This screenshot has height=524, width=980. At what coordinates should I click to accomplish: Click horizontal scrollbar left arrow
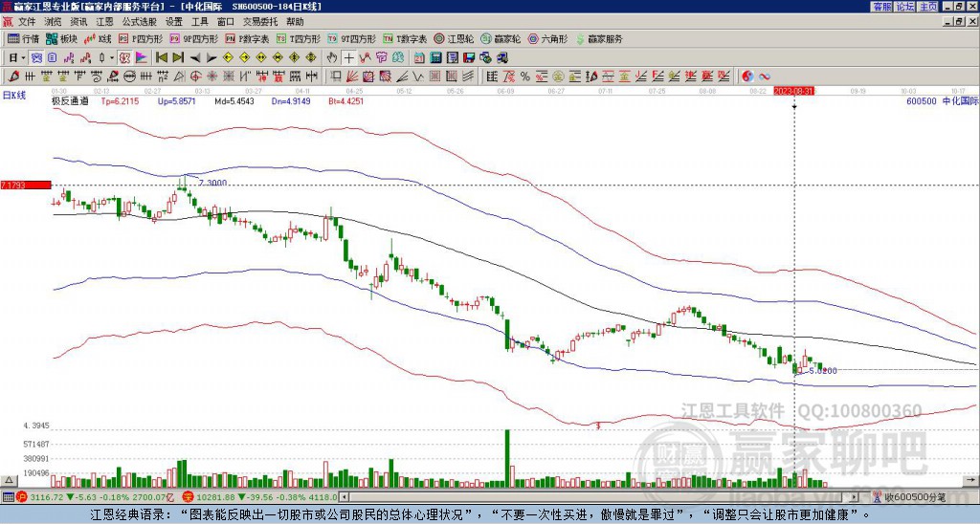click(x=345, y=497)
